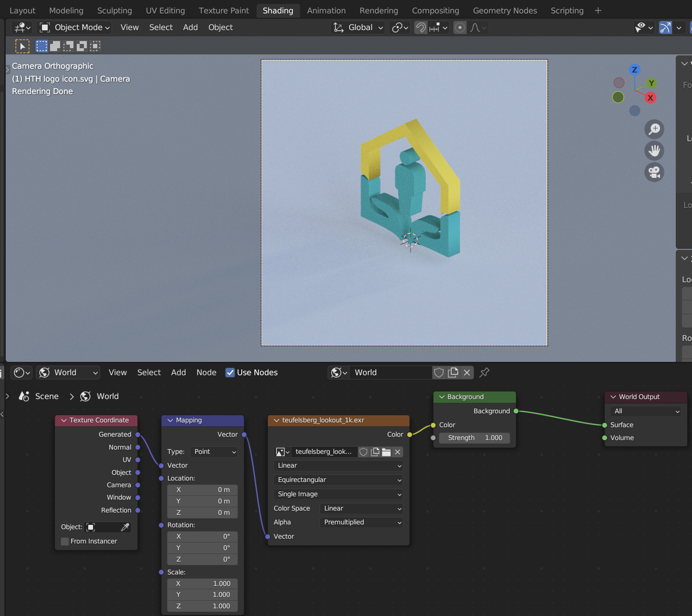The height and width of the screenshot is (616, 692).
Task: Open the World shader type dropdown
Action: click(x=69, y=372)
